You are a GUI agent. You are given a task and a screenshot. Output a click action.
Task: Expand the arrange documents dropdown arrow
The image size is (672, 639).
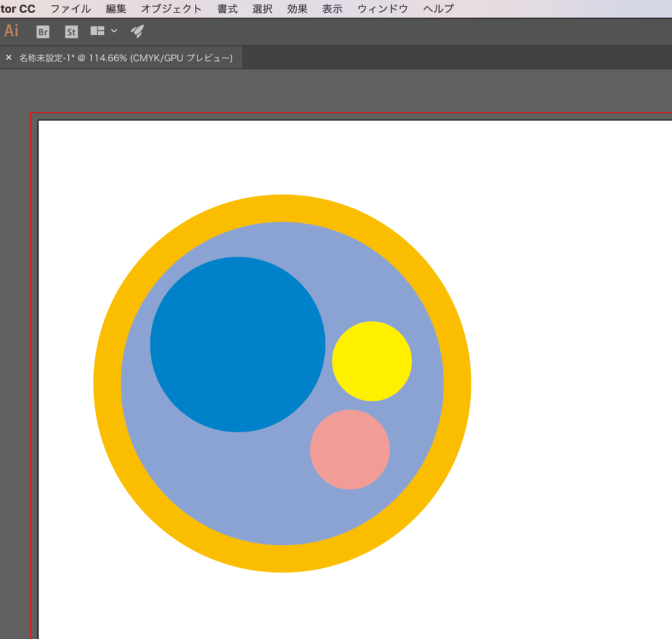[x=114, y=31]
